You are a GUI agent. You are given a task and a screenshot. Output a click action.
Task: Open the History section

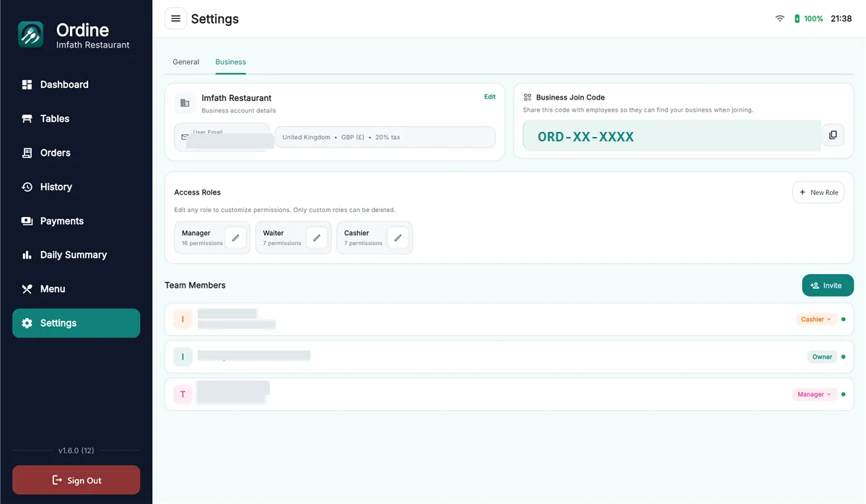[x=76, y=187]
